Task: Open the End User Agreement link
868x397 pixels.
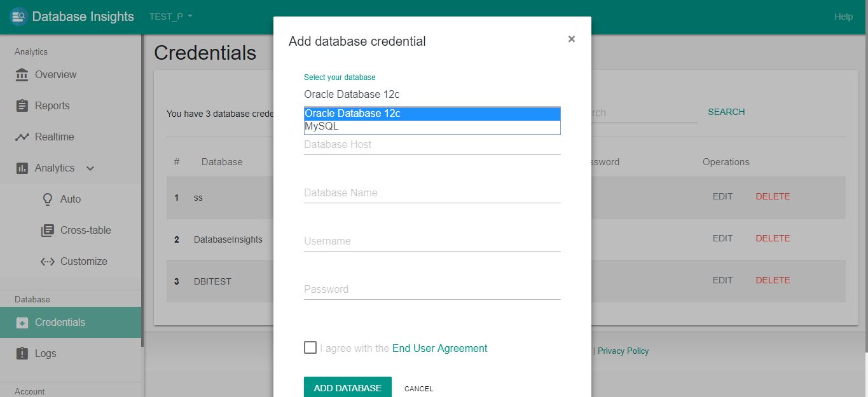Action: 440,348
